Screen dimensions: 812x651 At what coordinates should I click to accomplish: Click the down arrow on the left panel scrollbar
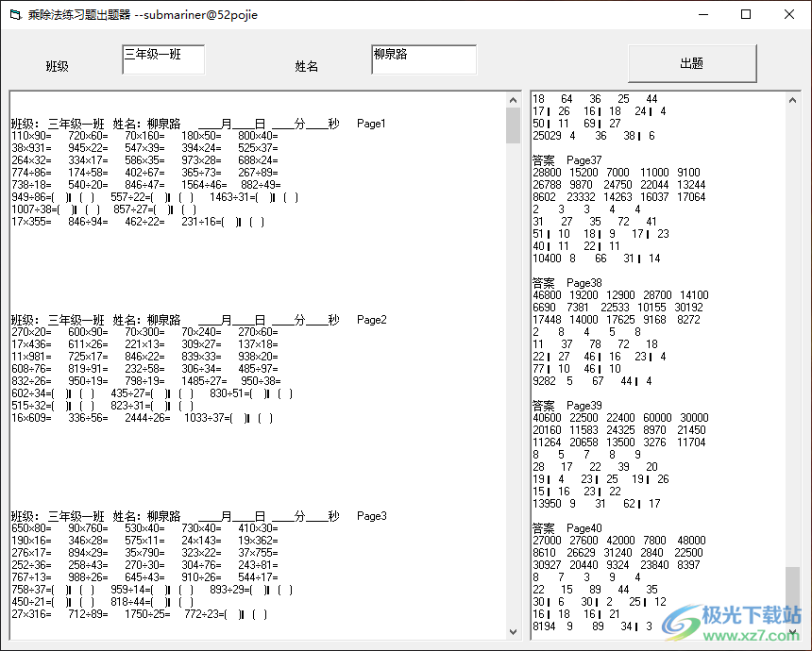[x=513, y=631]
